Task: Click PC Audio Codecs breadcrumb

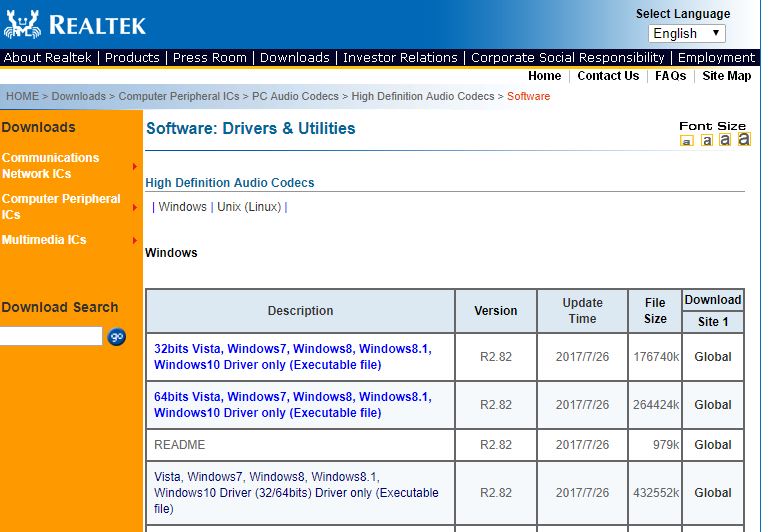Action: pyautogui.click(x=295, y=96)
